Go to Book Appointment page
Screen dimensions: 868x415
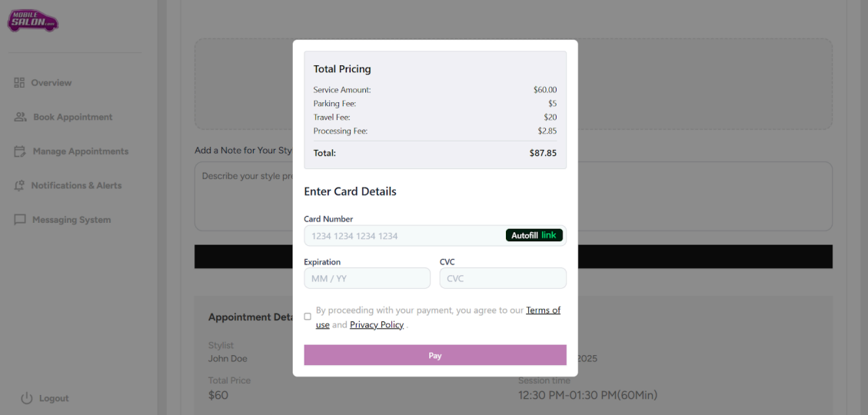[73, 117]
